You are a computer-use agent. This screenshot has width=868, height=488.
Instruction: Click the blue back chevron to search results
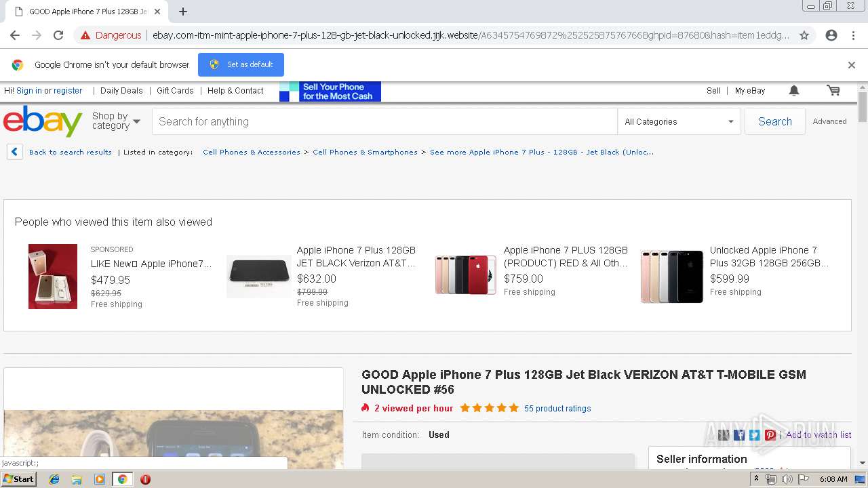click(15, 152)
